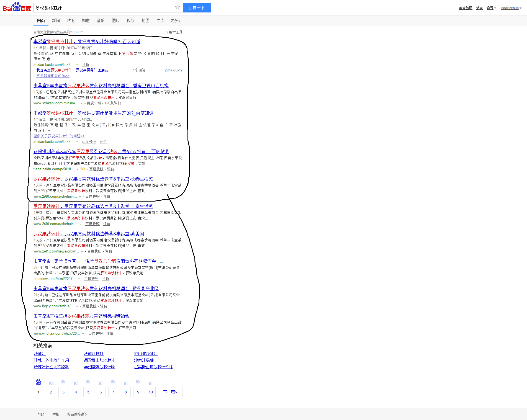Expand dropdown next to www.lhgcy.com URL
Viewport: 527px width, 420px height.
tap(77, 306)
